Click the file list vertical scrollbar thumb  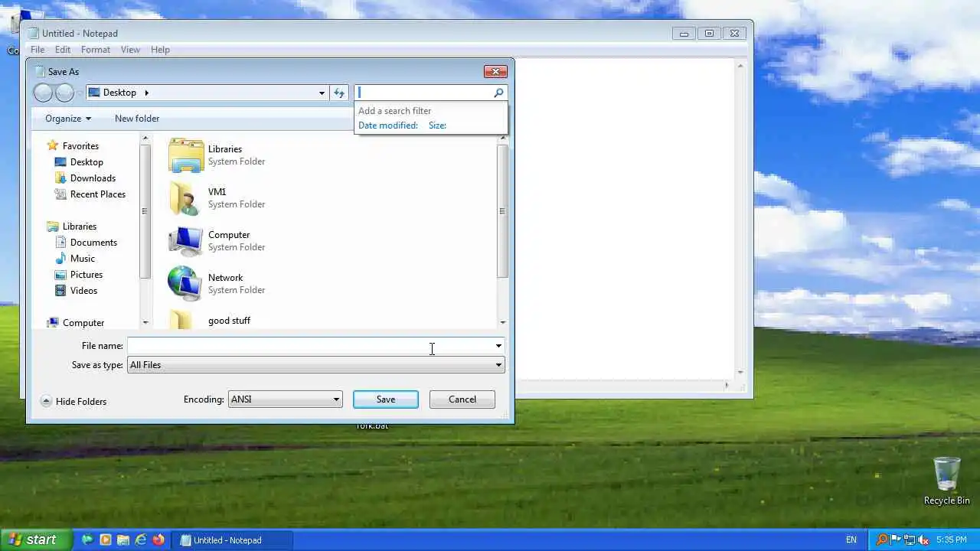[x=502, y=211]
